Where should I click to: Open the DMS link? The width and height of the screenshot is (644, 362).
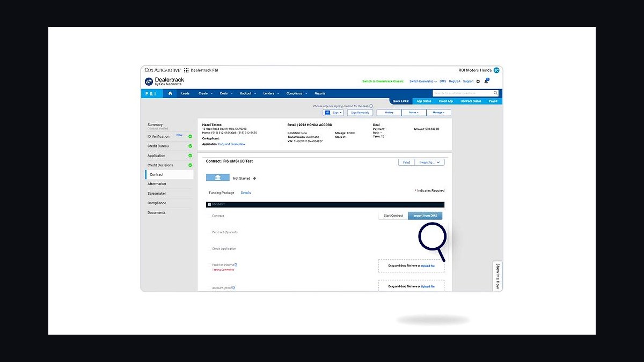443,82
